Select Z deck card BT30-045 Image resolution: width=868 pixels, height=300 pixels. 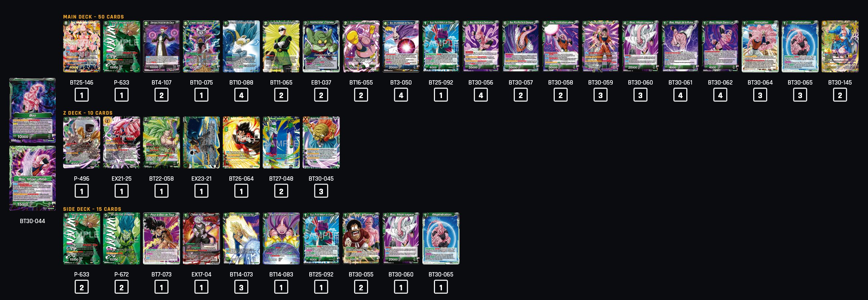[x=321, y=143]
